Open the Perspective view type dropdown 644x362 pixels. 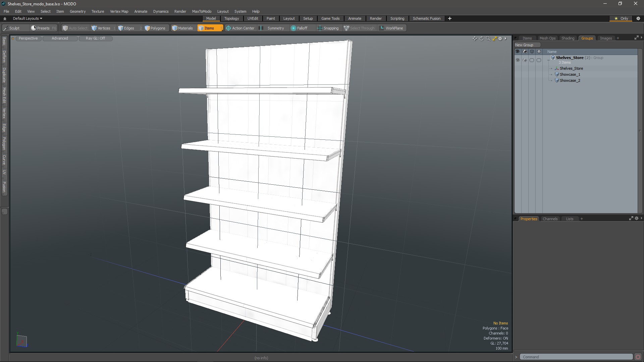tap(28, 38)
